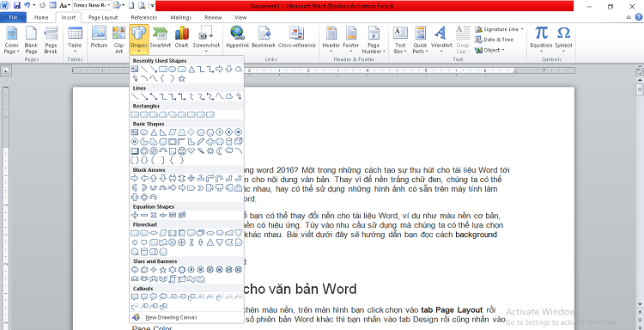Collapse the Shapes dropdown button
This screenshot has width=644, height=330.
[x=139, y=40]
